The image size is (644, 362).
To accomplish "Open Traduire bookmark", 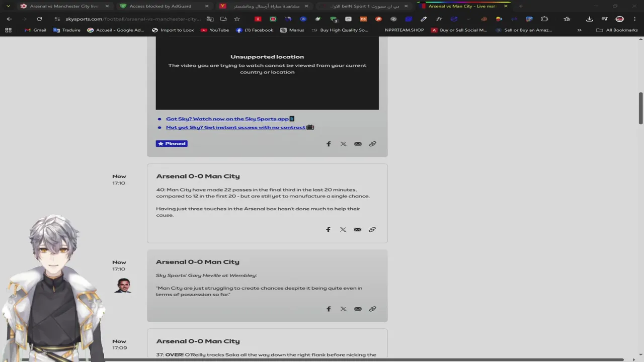I will pos(66,30).
